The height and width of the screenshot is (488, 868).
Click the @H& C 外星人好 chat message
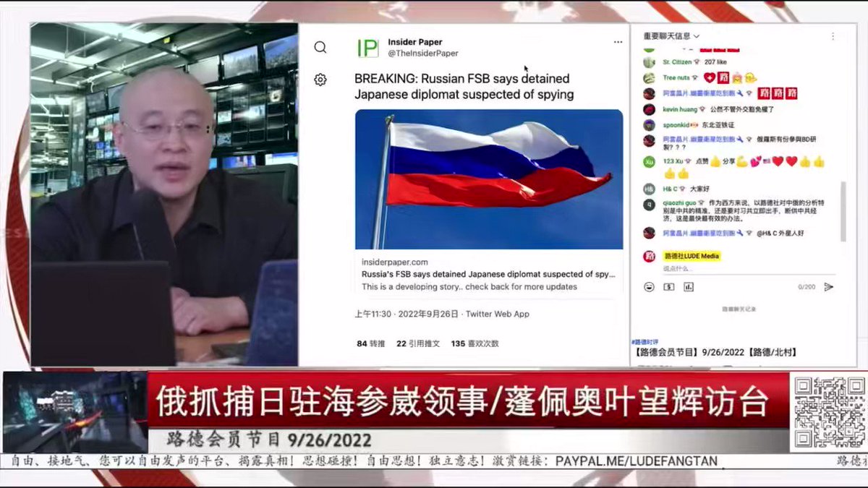780,233
